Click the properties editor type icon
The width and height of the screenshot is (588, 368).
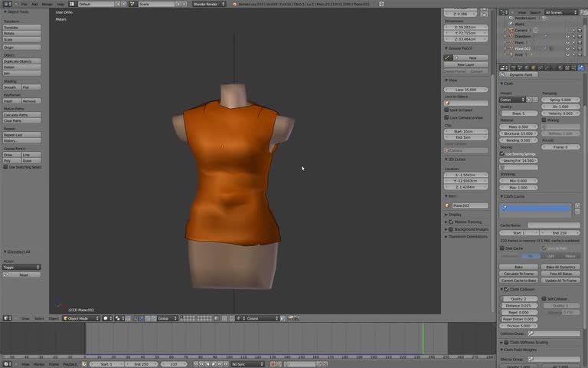[x=503, y=67]
